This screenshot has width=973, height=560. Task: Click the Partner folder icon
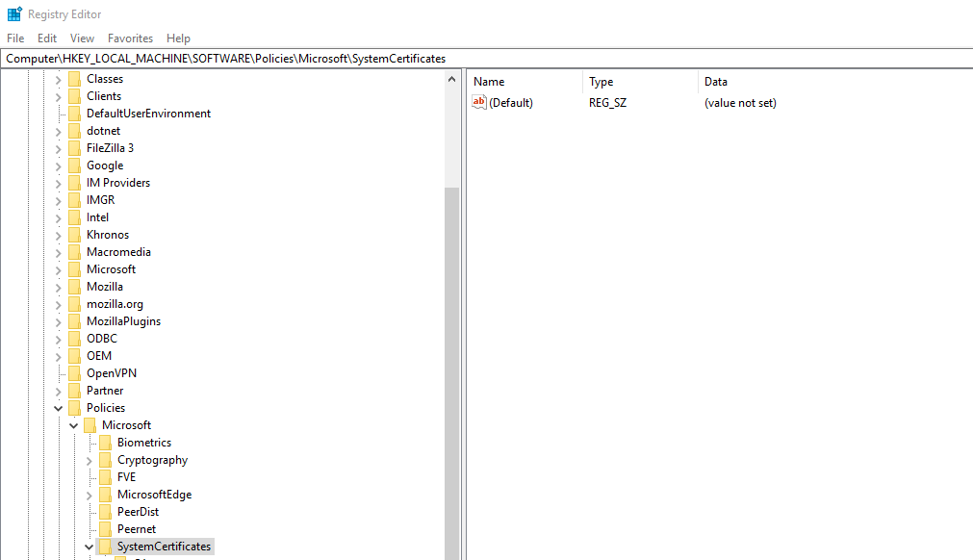[x=74, y=391]
